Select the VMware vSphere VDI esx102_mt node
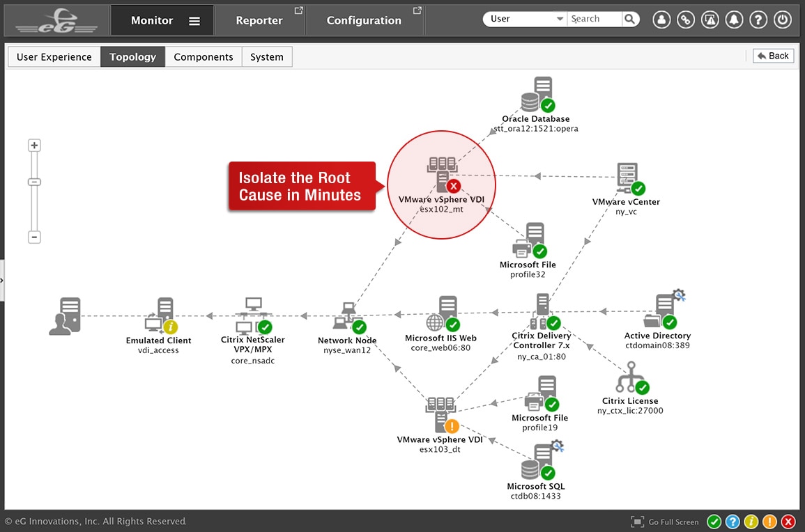 (441, 175)
